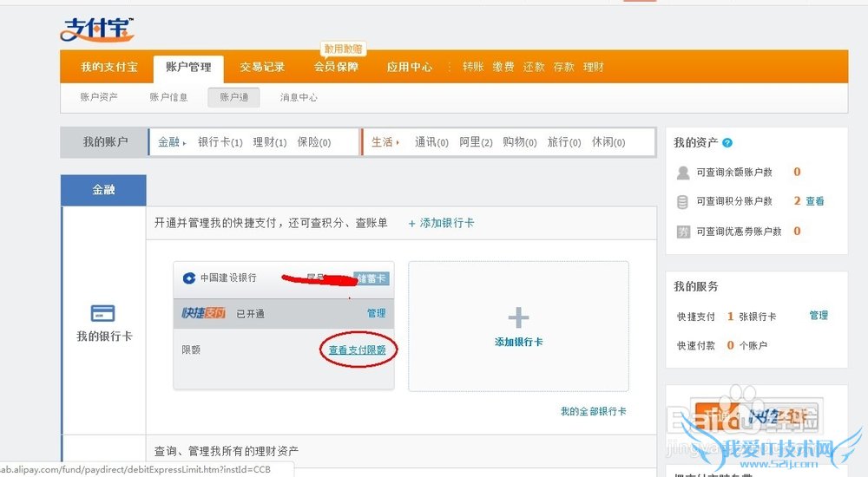Select the 账户通 sub-tab
This screenshot has width=868, height=477.
pyautogui.click(x=233, y=97)
